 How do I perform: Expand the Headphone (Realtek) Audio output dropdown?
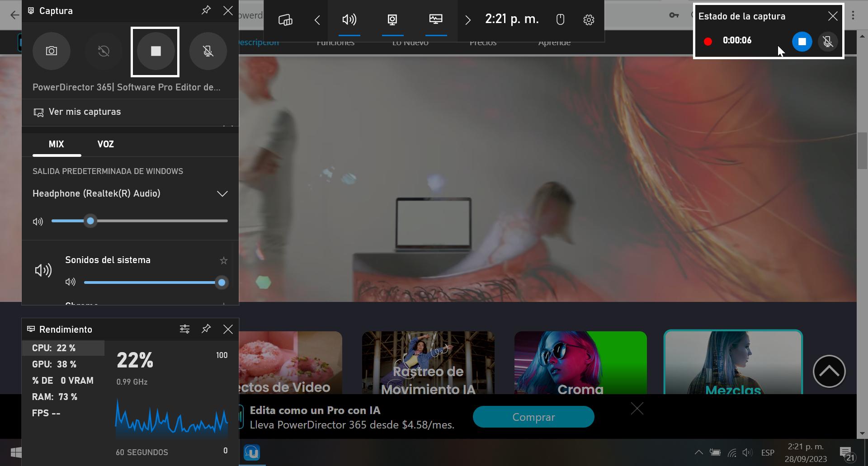[222, 193]
